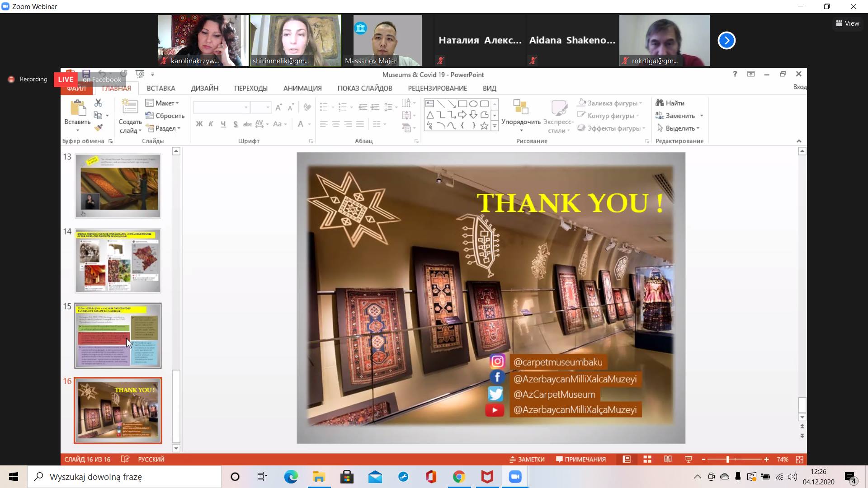Open Google Chrome from taskbar
Screen dimensions: 868x488
(459, 477)
